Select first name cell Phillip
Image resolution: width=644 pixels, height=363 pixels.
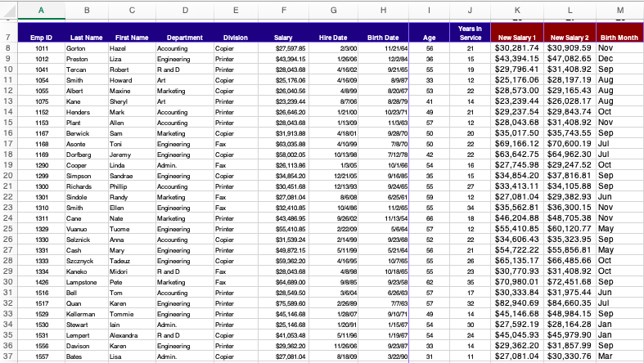(x=132, y=186)
